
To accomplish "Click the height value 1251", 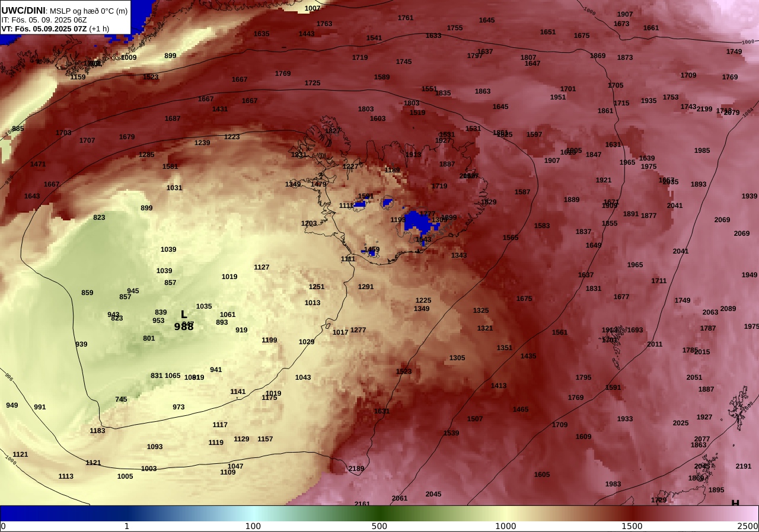I will (317, 287).
